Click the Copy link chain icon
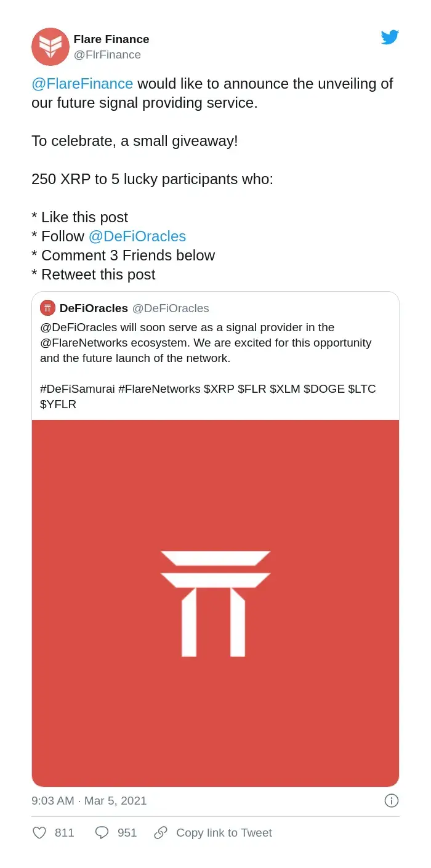431x868 pixels. (x=161, y=832)
